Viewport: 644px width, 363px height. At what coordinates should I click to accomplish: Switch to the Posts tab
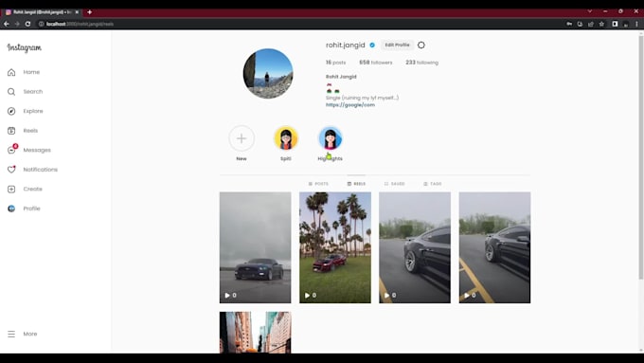[318, 184]
